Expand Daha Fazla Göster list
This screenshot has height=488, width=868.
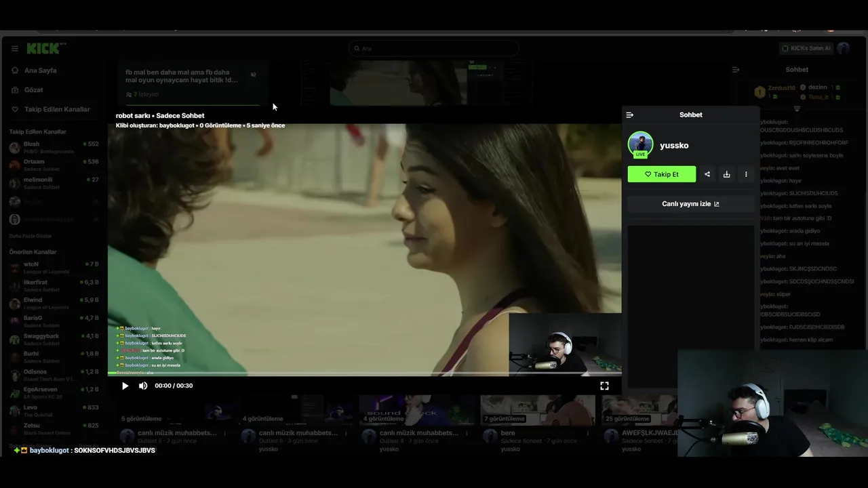pos(30,236)
